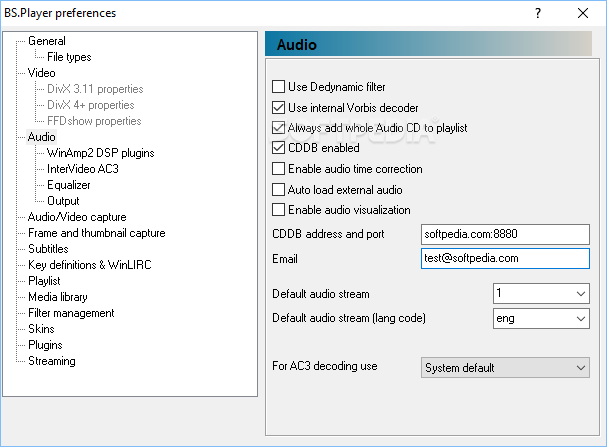This screenshot has width=607, height=447.
Task: Expand the AC3 decoding System default dropdown
Action: pos(505,368)
